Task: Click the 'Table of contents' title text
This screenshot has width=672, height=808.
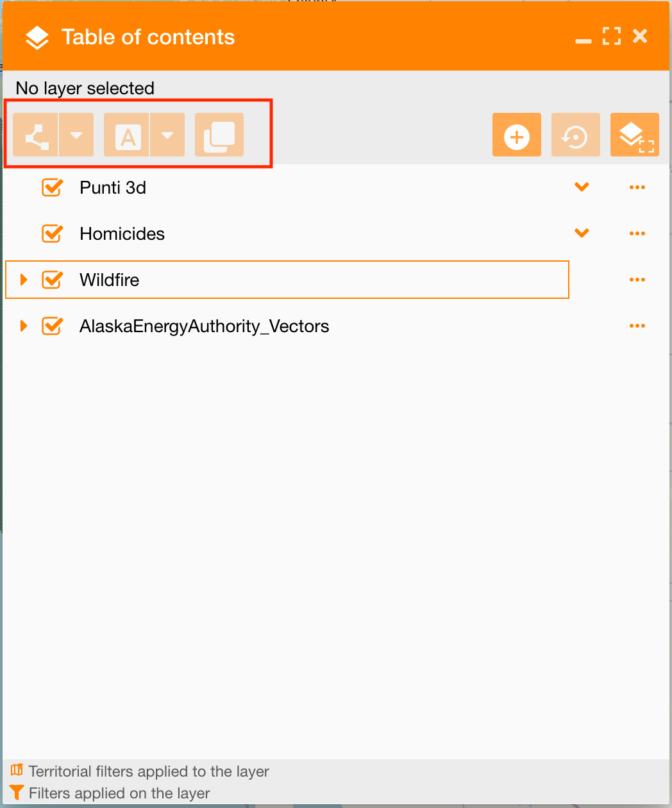Action: (x=148, y=37)
